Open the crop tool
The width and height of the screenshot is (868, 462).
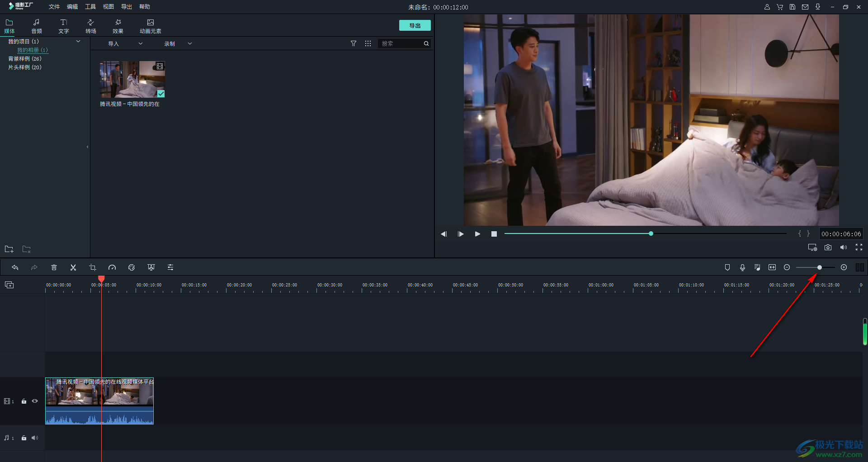[93, 267]
